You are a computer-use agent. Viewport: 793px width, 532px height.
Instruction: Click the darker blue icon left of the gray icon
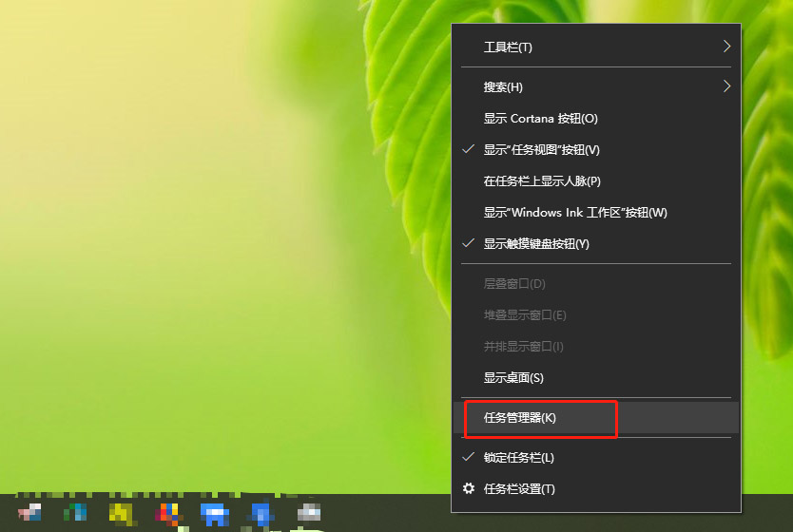click(261, 514)
